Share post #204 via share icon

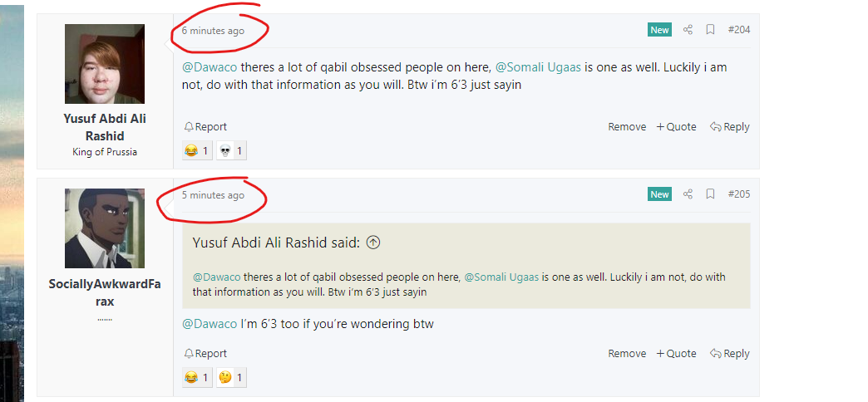coord(688,30)
